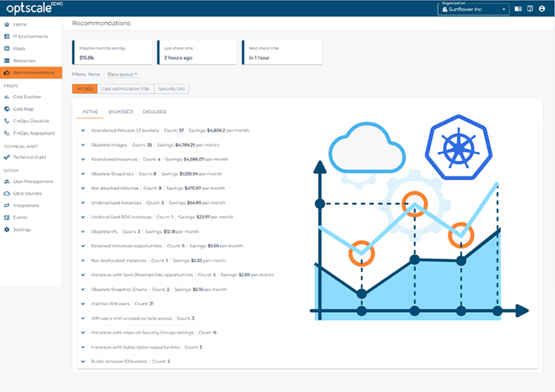Click the Recommendations page heading

pyautogui.click(x=102, y=23)
